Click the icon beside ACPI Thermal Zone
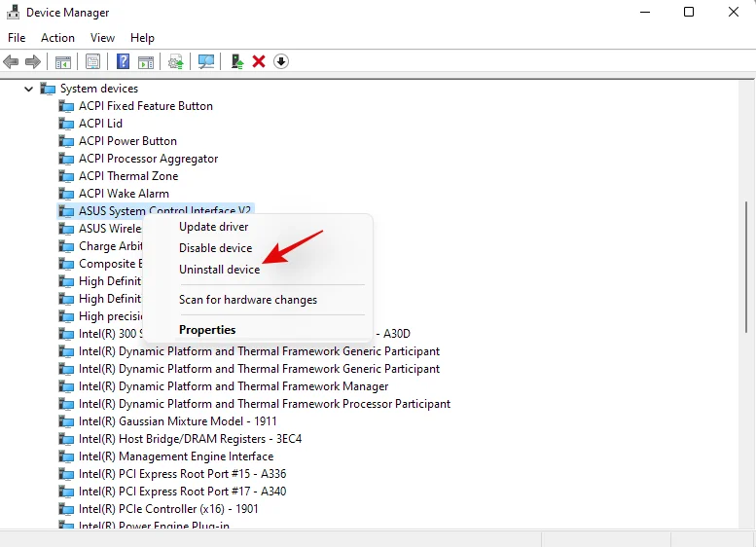 (66, 176)
